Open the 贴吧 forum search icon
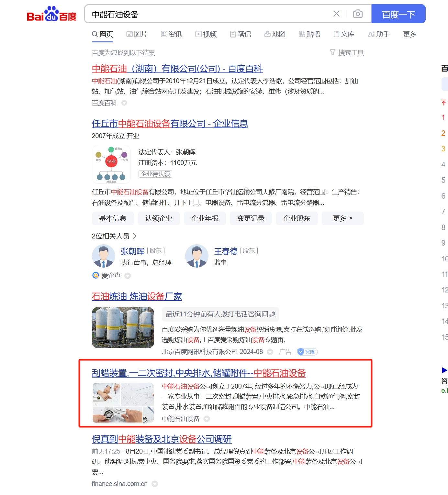The width and height of the screenshot is (448, 495). (309, 34)
